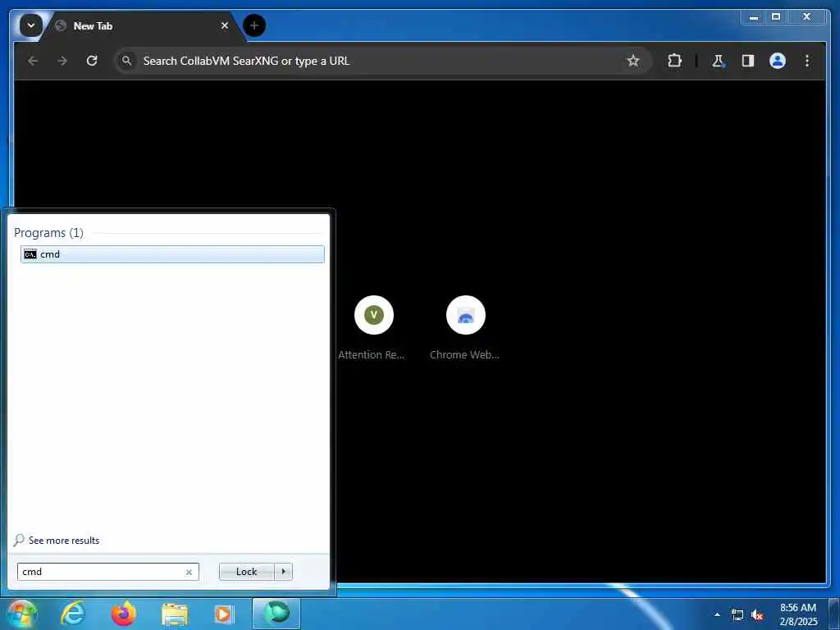Click the Programs (1) heading
Viewport: 840px width, 630px height.
click(x=48, y=232)
